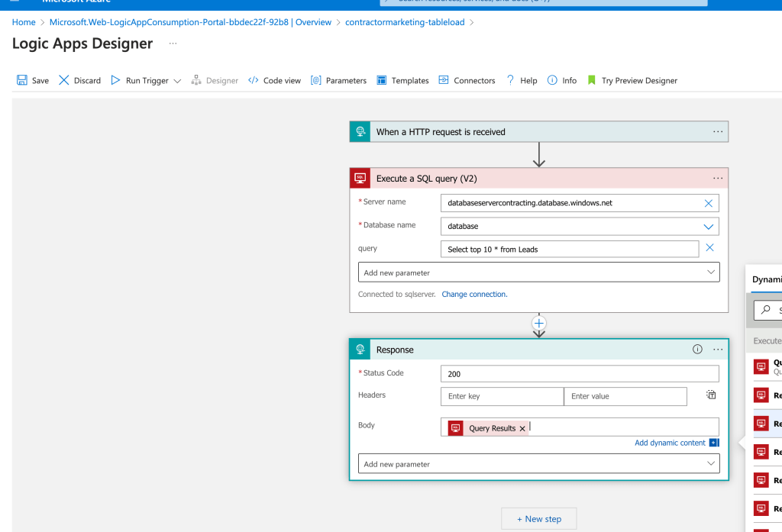Select the Dynamic content tab
This screenshot has width=782, height=532.
click(767, 279)
